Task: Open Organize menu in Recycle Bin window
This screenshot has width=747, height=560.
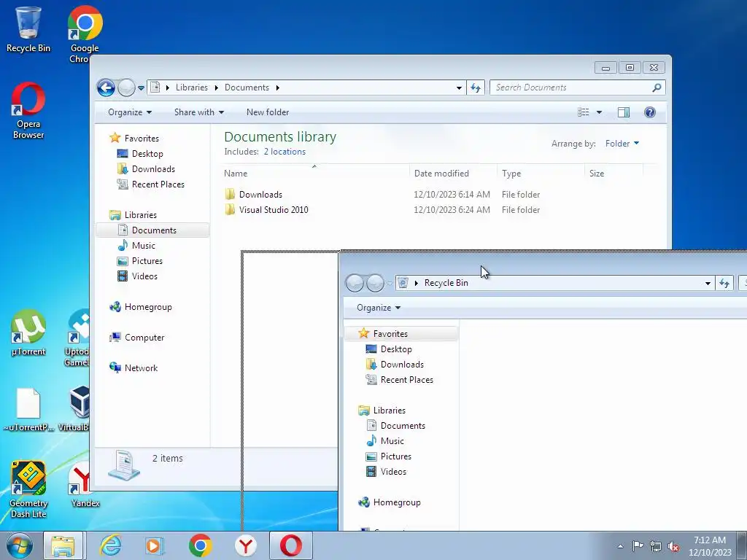Action: coord(379,308)
